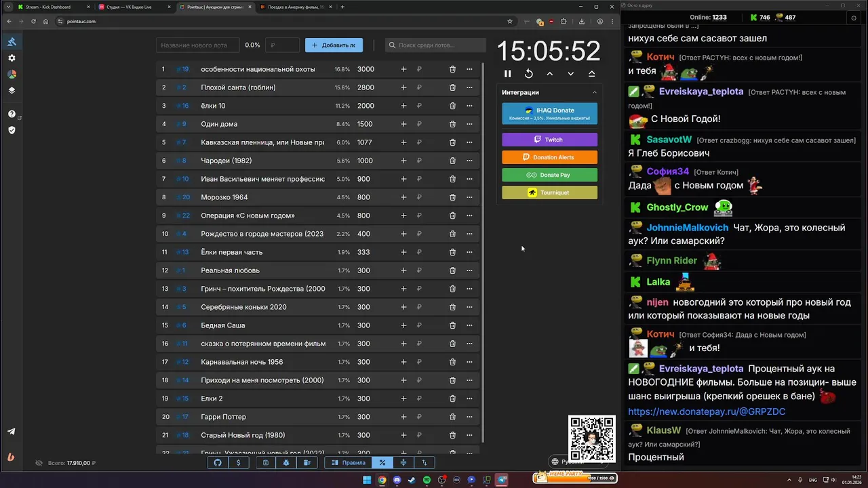Open more options for 'Ёлки первая часть'
The width and height of the screenshot is (868, 488).
point(469,252)
